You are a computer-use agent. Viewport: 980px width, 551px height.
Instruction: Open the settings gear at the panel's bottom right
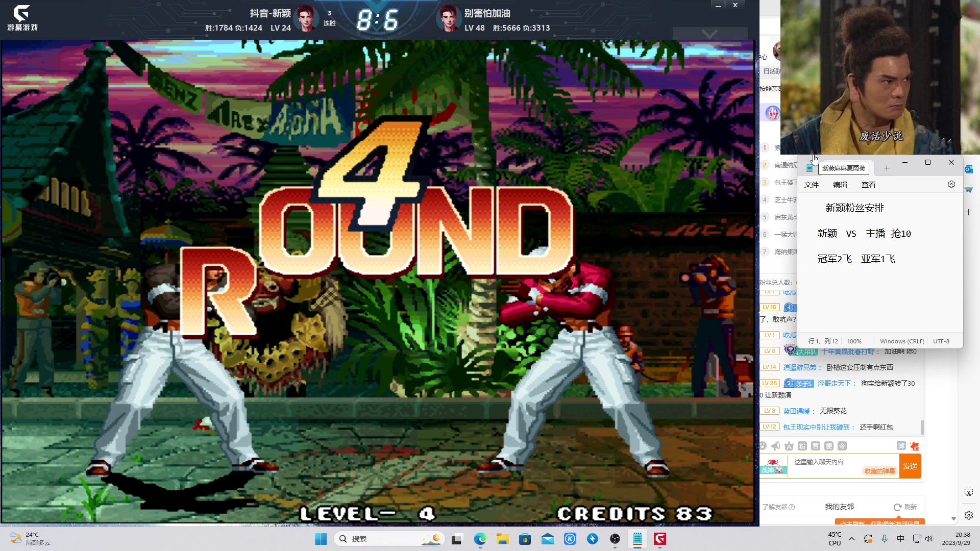969,515
